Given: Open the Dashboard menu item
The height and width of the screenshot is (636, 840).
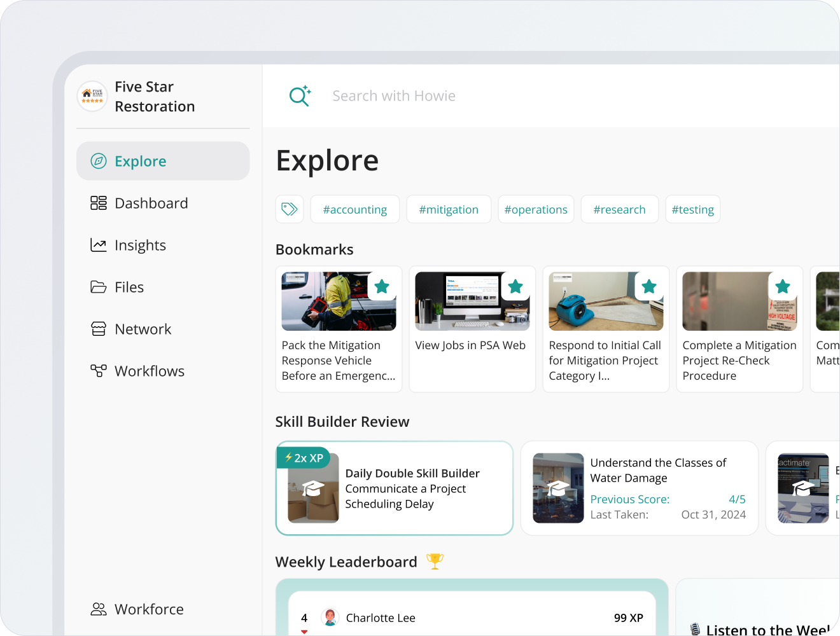Looking at the screenshot, I should [151, 203].
